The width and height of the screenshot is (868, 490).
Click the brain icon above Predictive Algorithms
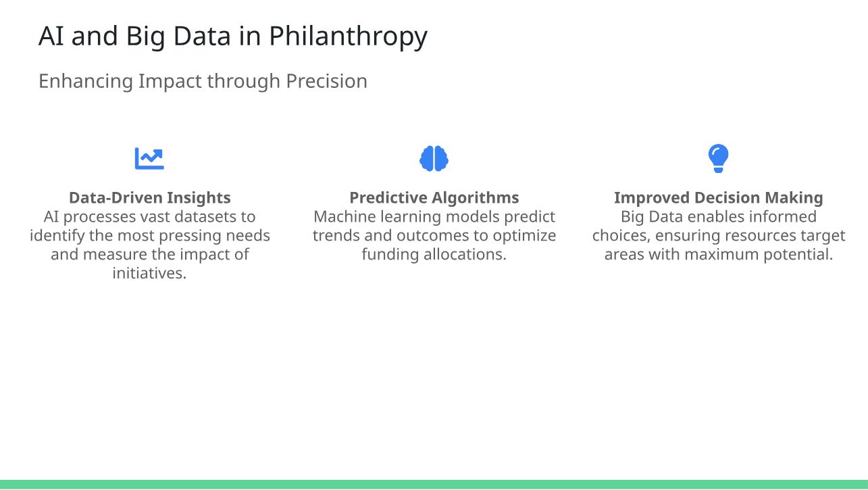coord(434,159)
